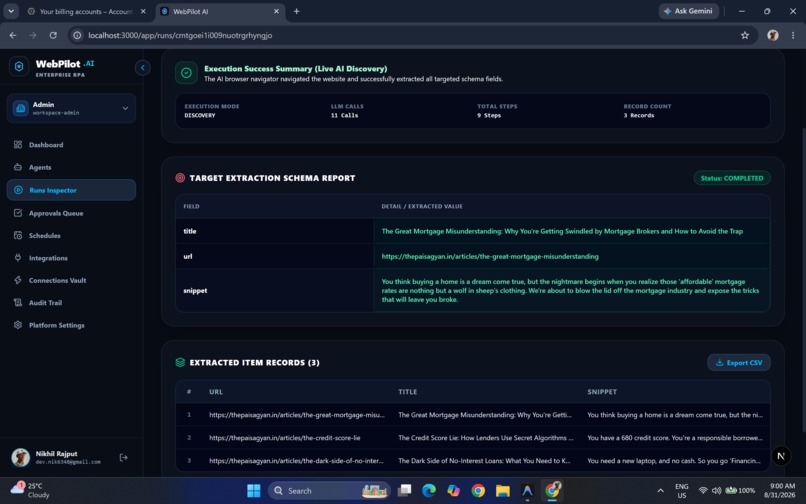This screenshot has width=806, height=504.
Task: Open a new browser tab with the plus button
Action: (297, 11)
